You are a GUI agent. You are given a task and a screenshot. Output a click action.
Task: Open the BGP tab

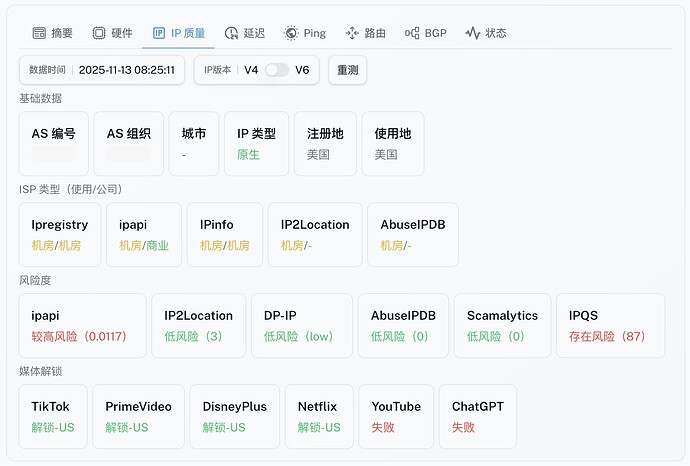[426, 33]
